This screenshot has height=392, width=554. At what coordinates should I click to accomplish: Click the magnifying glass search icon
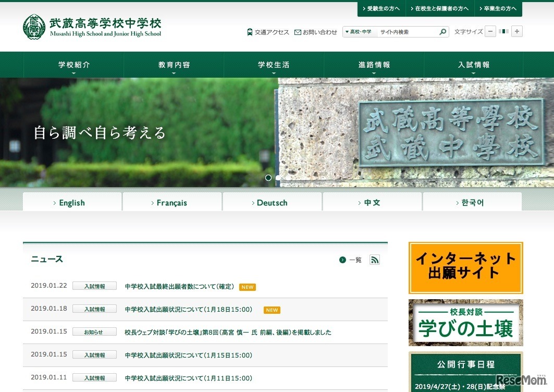[x=442, y=31]
